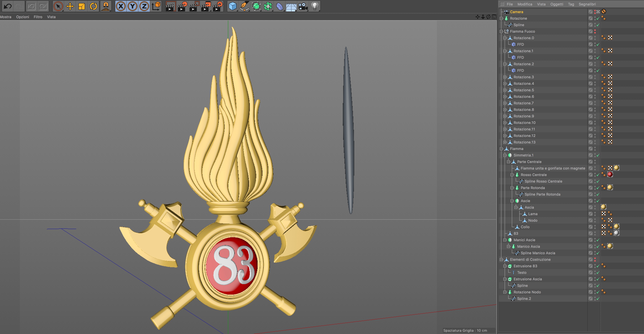Collapse the Elementi di Costruzione group
This screenshot has height=334, width=644.
(501, 260)
